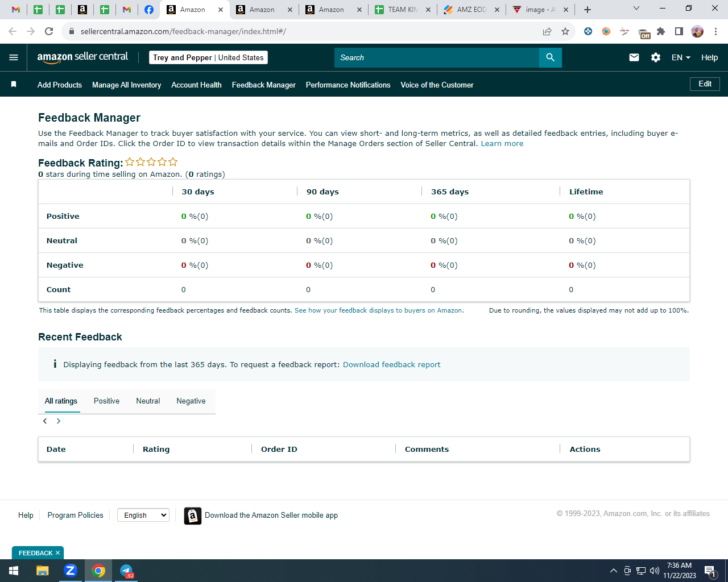Open the hamburger navigation menu

coord(14,57)
